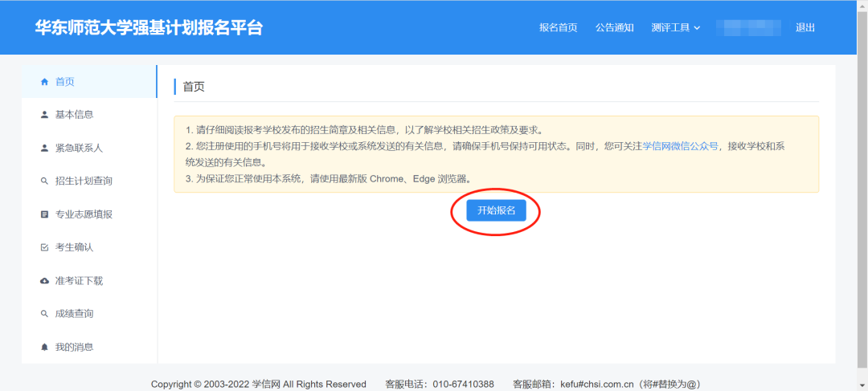Open the 学信网微信公众号 link
Viewport: 868px width, 391px height.
coord(680,146)
